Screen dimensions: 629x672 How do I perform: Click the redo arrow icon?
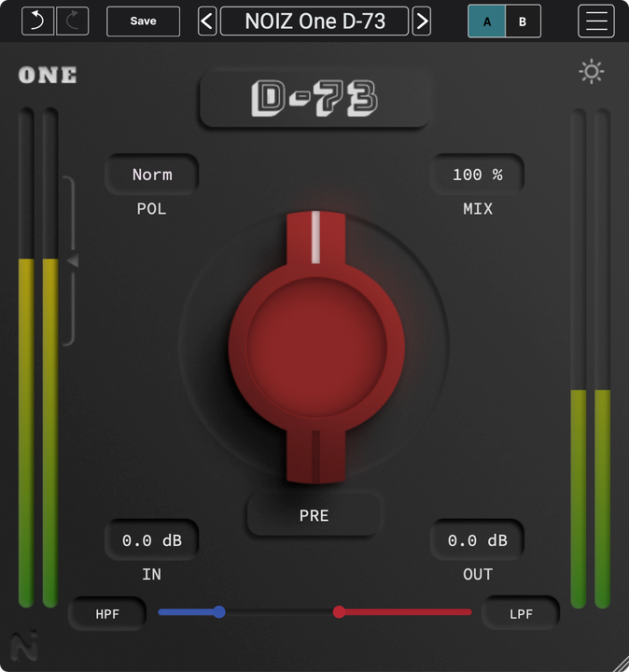coord(73,21)
